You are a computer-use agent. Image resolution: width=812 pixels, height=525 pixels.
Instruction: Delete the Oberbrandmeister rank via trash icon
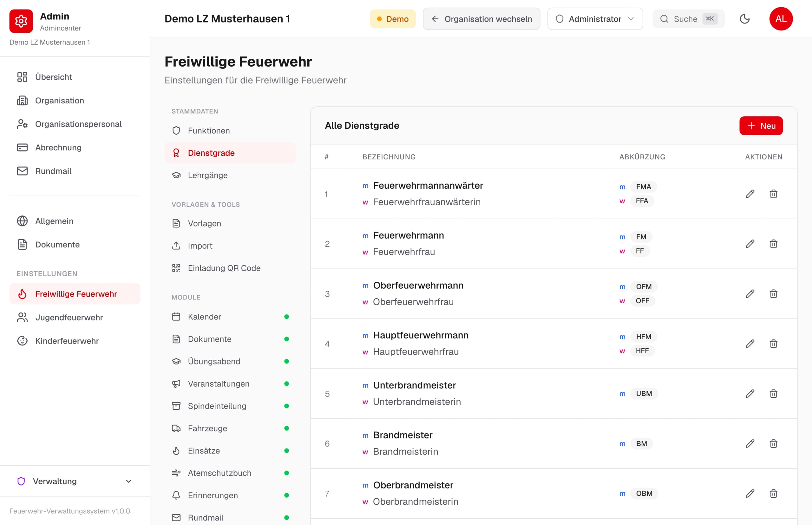pos(773,494)
